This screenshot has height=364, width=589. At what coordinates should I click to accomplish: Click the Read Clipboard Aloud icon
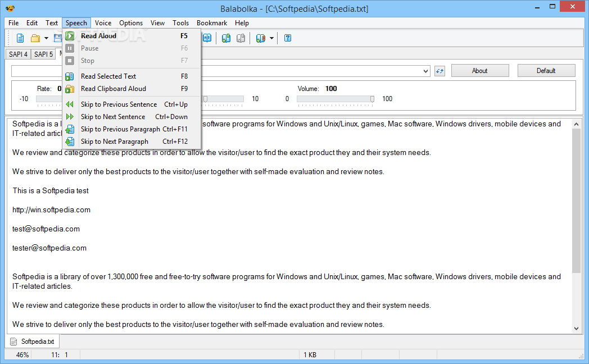click(x=70, y=89)
